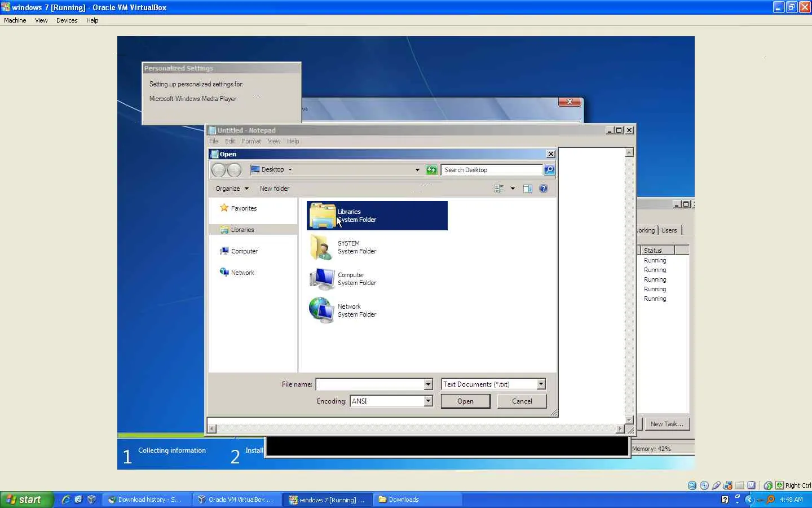Open the Text Documents file type dropdown
The image size is (812, 508).
(541, 384)
